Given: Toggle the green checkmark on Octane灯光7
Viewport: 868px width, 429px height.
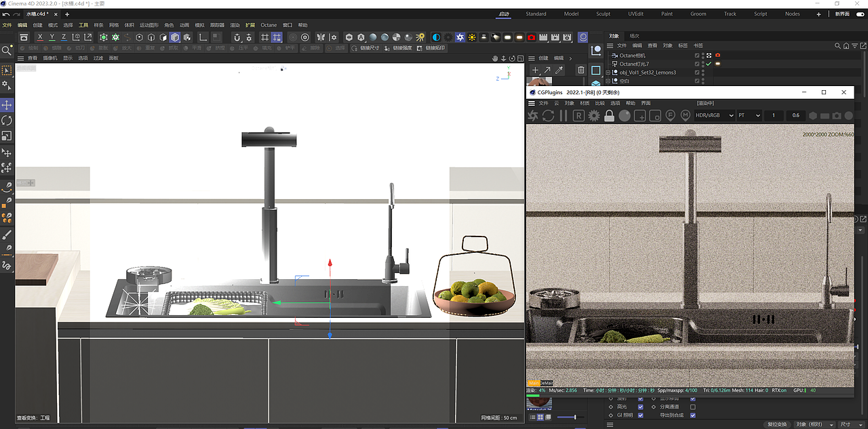Looking at the screenshot, I should 709,64.
